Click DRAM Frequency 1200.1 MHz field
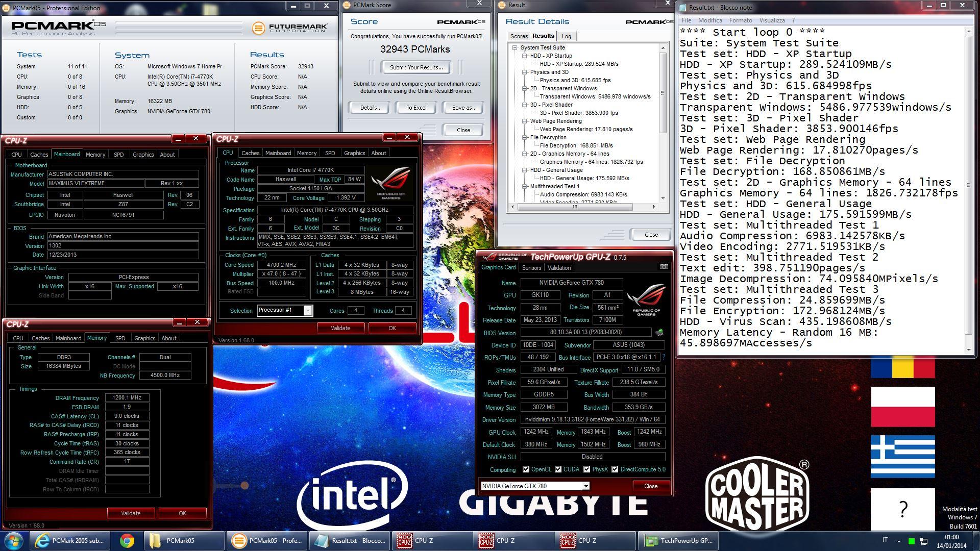Screen dimensions: 980x551 click(x=127, y=398)
